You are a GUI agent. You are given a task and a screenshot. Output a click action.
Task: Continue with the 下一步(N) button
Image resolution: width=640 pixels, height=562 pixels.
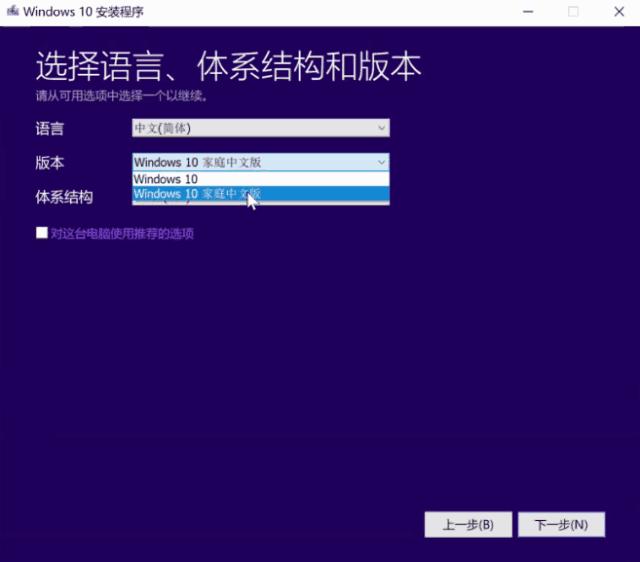[x=561, y=524]
